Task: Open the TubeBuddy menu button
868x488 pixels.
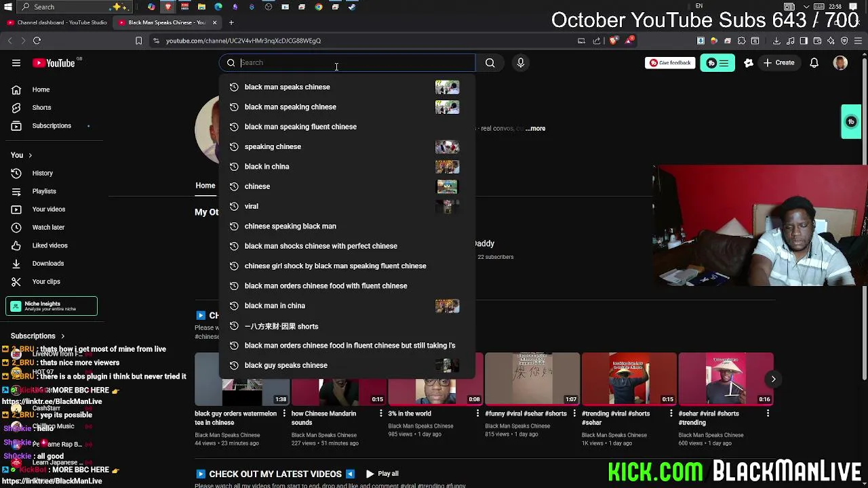Action: [x=717, y=63]
